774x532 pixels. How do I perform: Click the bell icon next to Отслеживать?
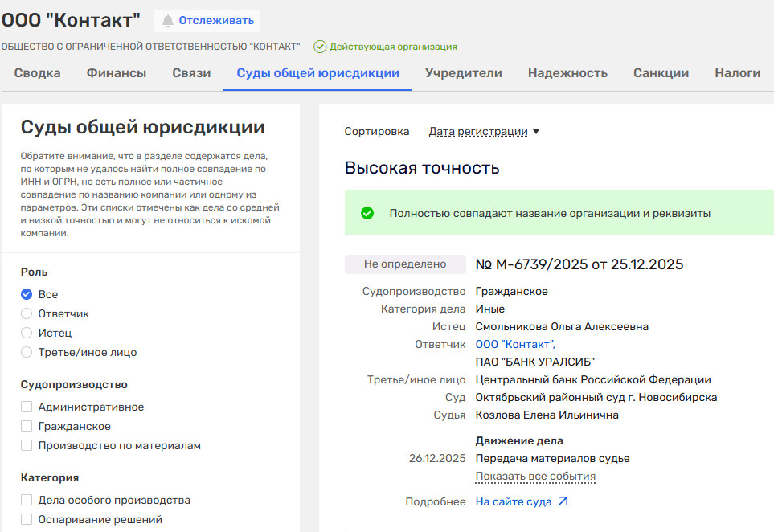coord(168,21)
